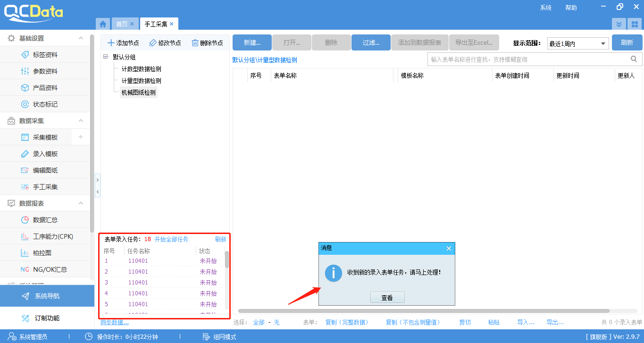The image size is (644, 343).
Task: Click the form name search input field
Action: coord(528,59)
